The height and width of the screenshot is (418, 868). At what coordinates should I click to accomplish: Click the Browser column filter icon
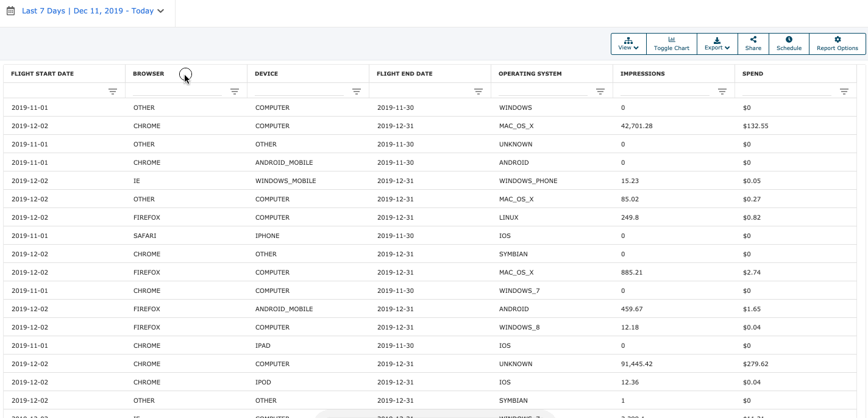coord(235,92)
